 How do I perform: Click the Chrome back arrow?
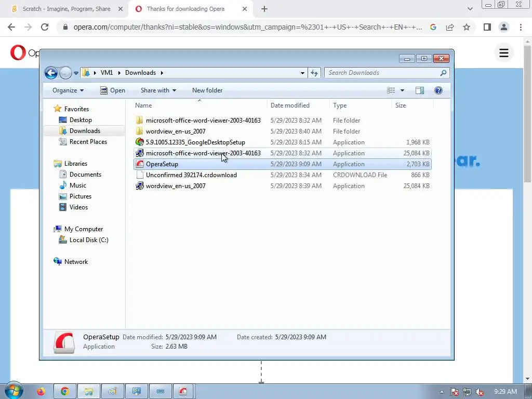click(x=11, y=27)
